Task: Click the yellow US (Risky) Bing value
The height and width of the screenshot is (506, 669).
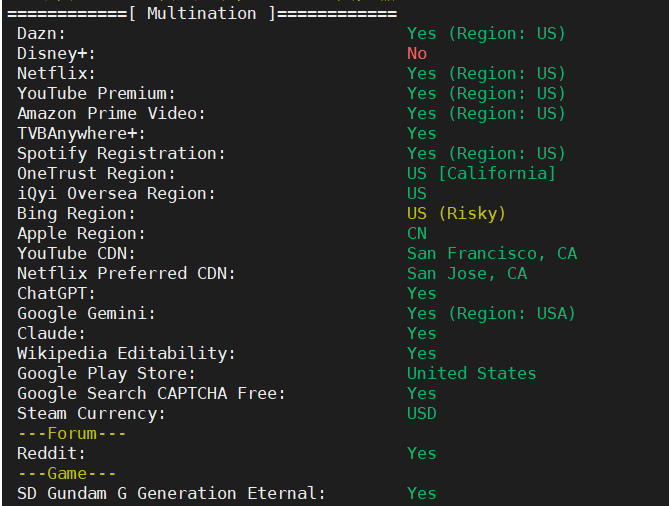Action: click(456, 213)
